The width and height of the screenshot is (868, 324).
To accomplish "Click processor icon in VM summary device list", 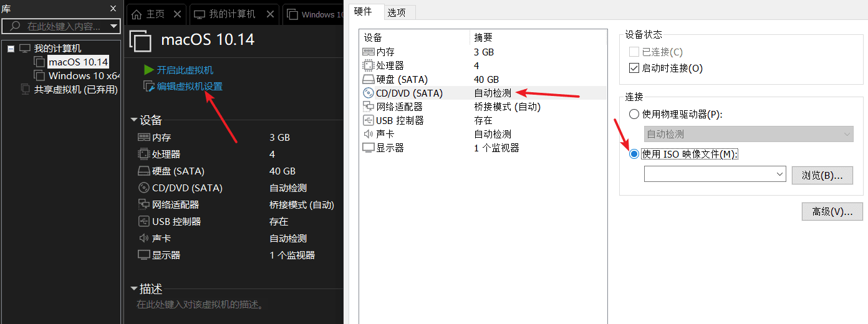I will 143,155.
